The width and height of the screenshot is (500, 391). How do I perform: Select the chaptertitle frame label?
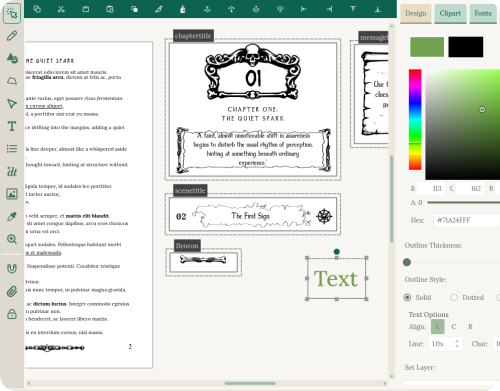[x=193, y=36]
